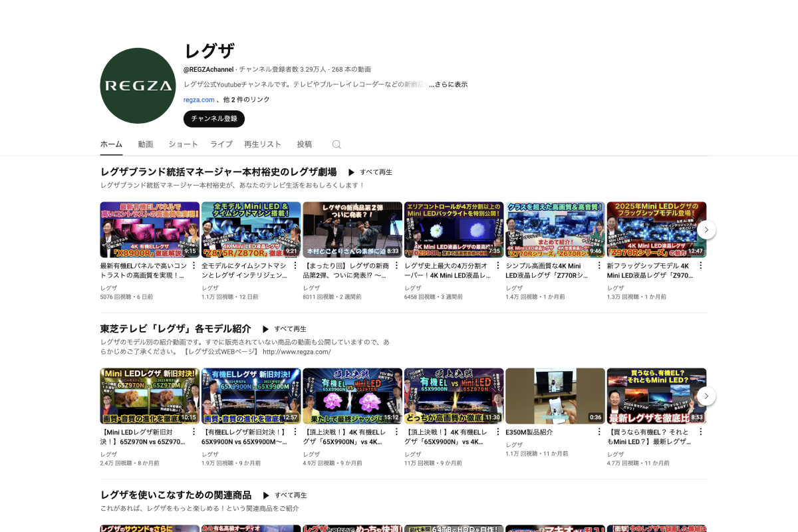Viewport: 798px width, 532px height.
Task: Switch to the ホーム tab
Action: pos(111,144)
